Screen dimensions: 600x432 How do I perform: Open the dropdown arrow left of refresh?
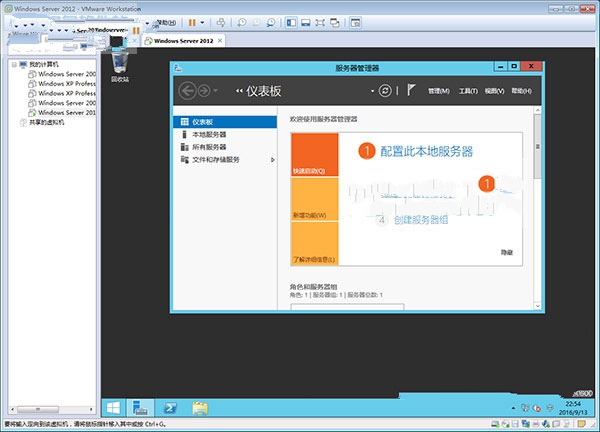(x=372, y=91)
